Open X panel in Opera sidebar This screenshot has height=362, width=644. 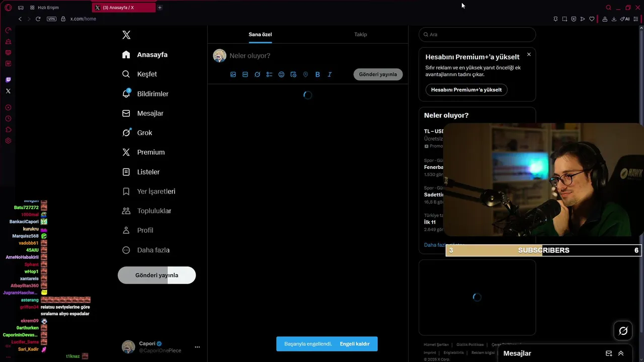click(8, 91)
